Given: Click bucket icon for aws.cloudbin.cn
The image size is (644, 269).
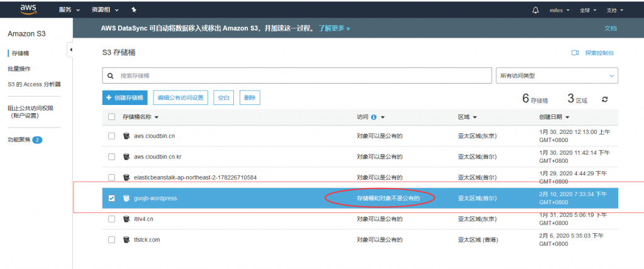Looking at the screenshot, I should 126,136.
